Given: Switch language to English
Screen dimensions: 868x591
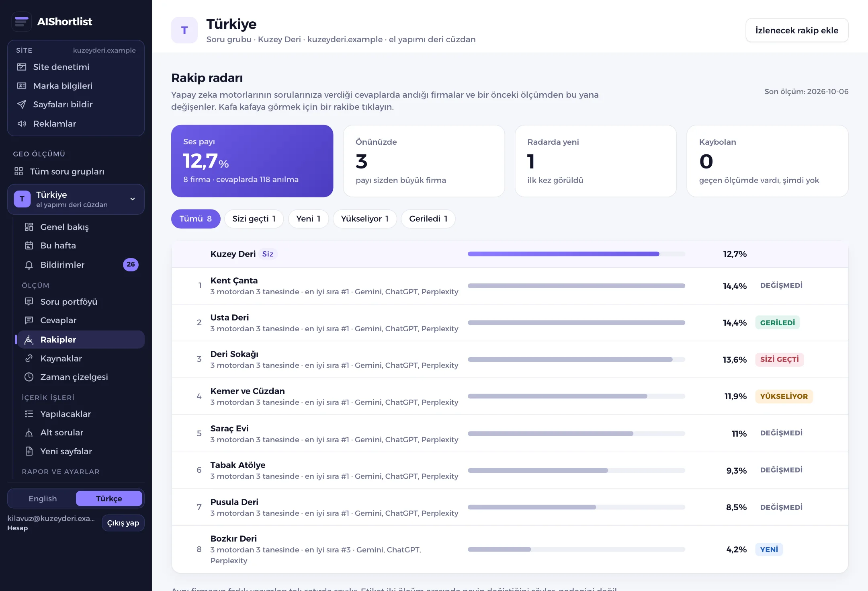Looking at the screenshot, I should pos(43,499).
